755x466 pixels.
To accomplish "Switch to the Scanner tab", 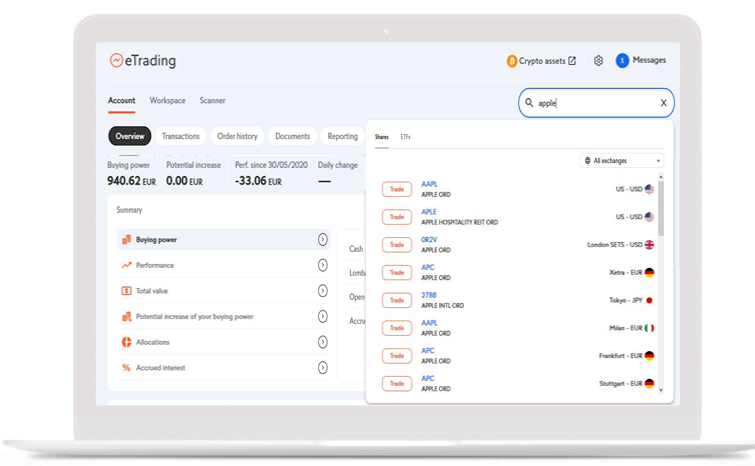I will (x=212, y=101).
